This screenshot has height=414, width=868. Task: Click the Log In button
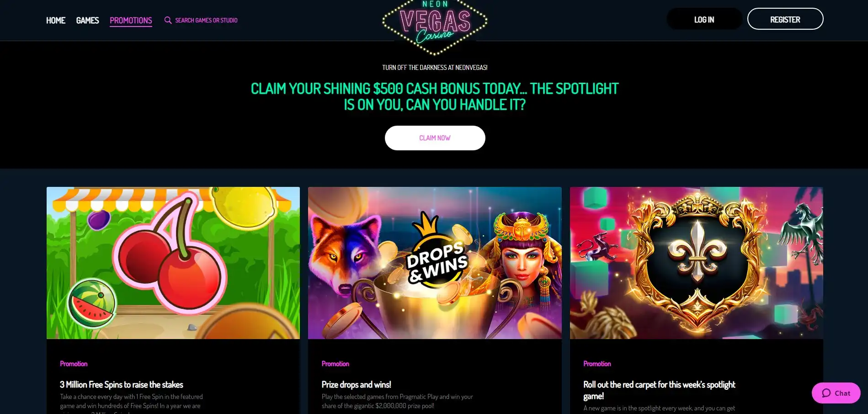click(x=704, y=19)
